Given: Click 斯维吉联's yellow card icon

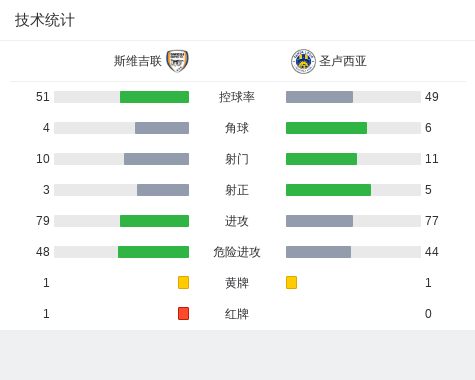Looking at the screenshot, I should tap(183, 282).
